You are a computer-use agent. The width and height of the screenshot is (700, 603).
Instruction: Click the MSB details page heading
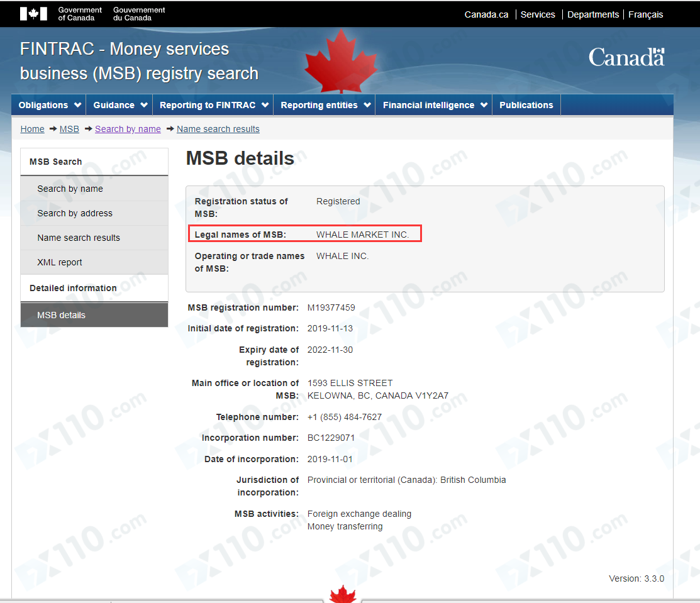240,158
